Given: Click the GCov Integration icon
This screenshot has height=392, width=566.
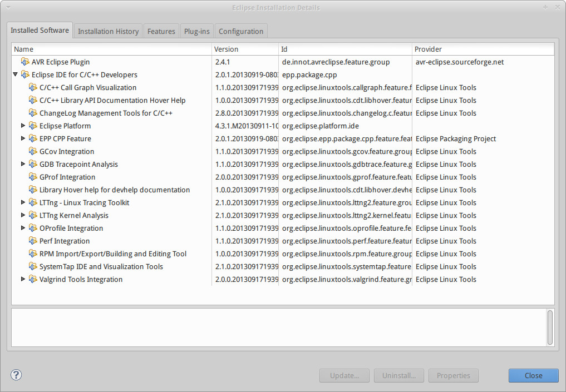Looking at the screenshot, I should click(x=33, y=151).
